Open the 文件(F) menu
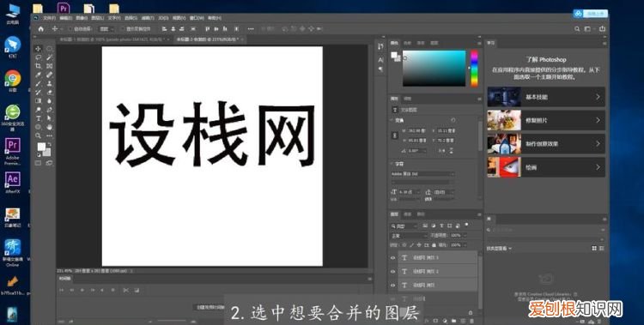The height and width of the screenshot is (325, 644). click(49, 18)
